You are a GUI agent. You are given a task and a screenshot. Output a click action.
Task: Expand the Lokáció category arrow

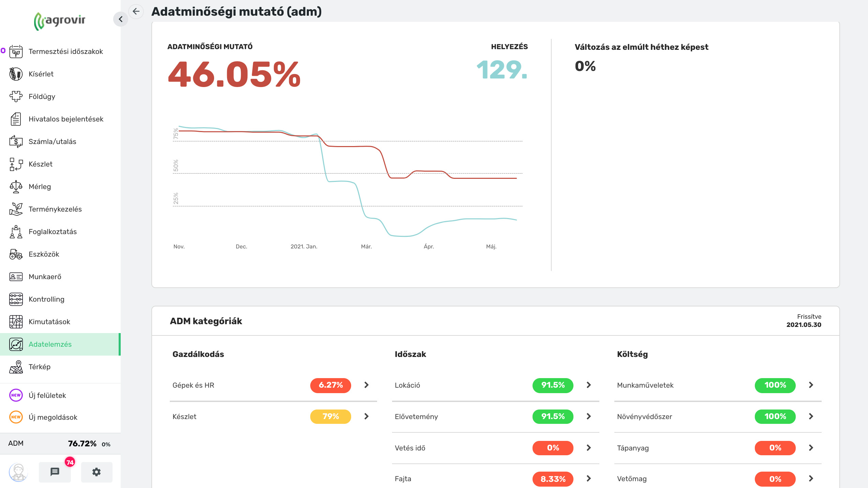(x=589, y=385)
